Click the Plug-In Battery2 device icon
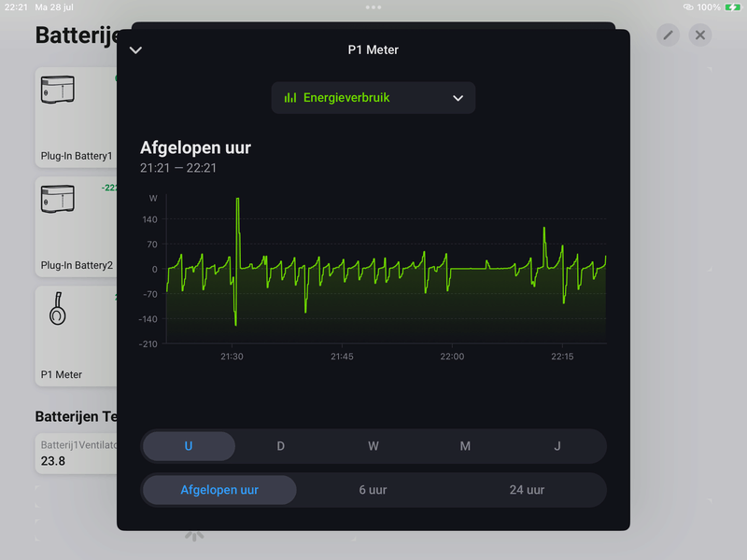Image resolution: width=747 pixels, height=560 pixels. click(58, 199)
